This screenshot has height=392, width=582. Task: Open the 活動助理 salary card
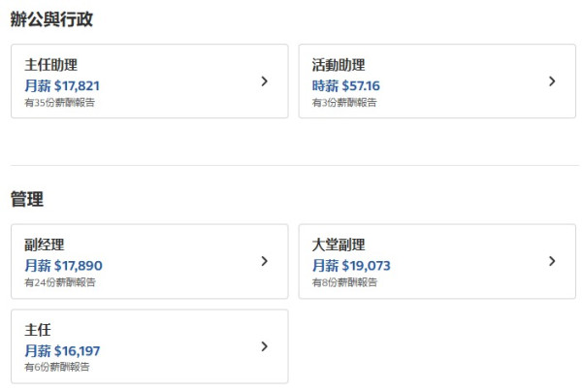click(x=437, y=82)
